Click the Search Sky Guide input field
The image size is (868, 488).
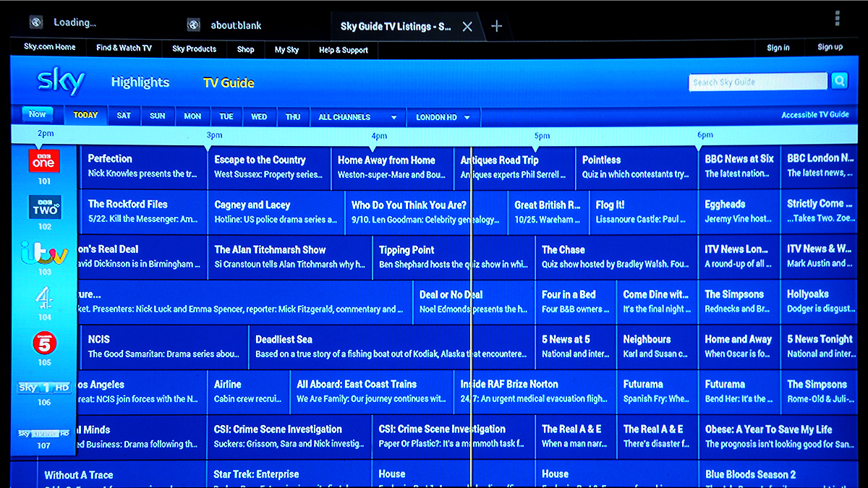click(757, 81)
